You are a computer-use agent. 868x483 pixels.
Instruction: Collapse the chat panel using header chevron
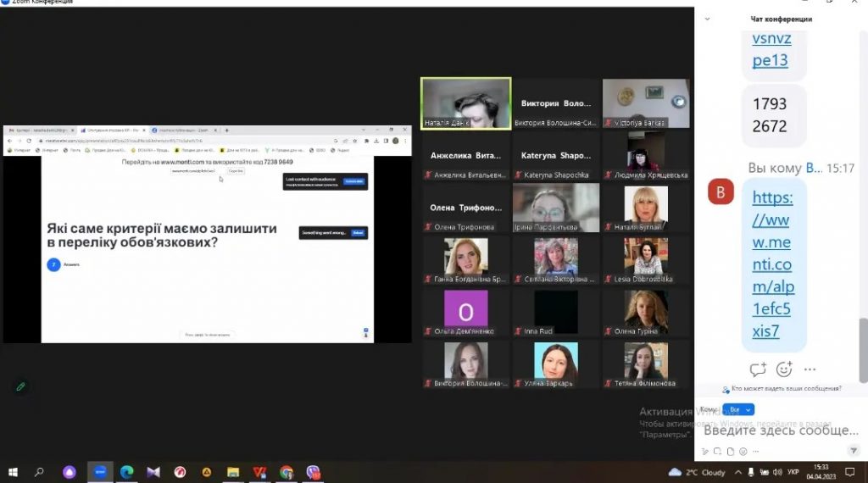coord(708,19)
